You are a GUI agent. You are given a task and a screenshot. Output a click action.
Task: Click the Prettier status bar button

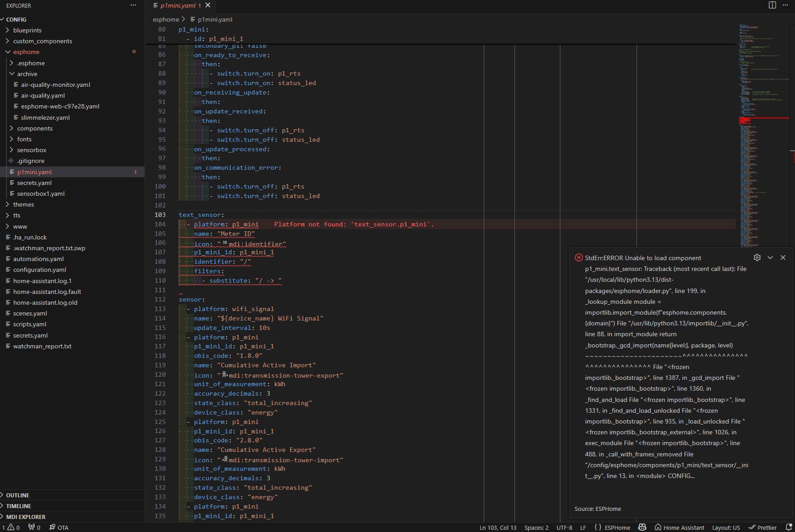pos(763,527)
